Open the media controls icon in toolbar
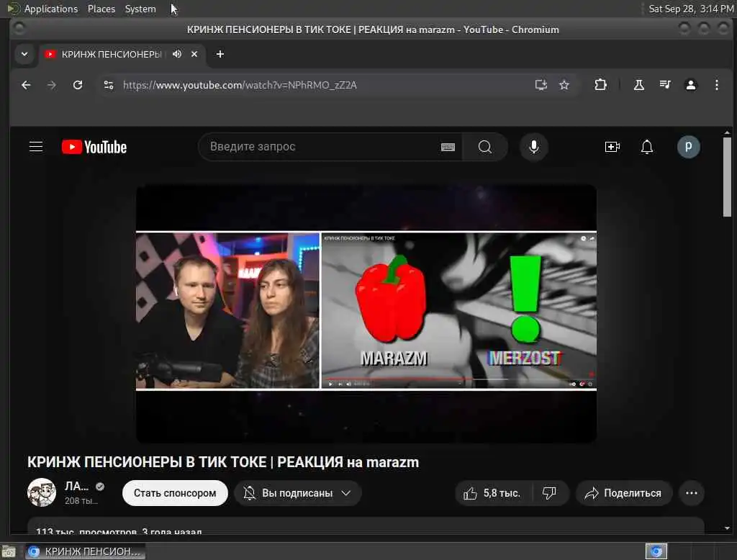The height and width of the screenshot is (560, 737). click(665, 85)
